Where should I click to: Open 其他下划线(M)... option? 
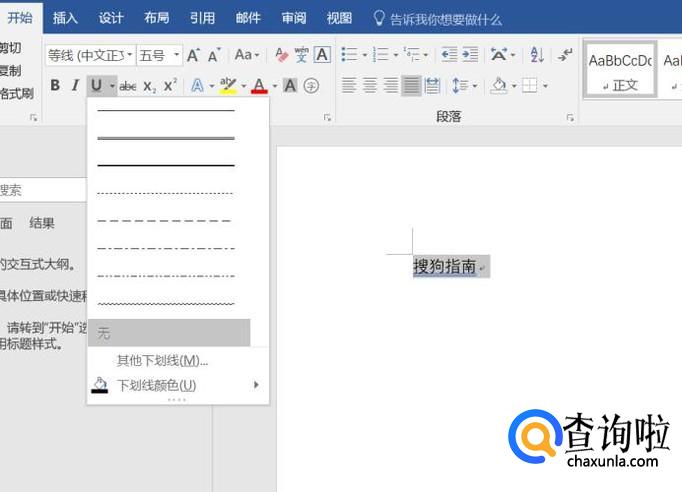(x=162, y=361)
